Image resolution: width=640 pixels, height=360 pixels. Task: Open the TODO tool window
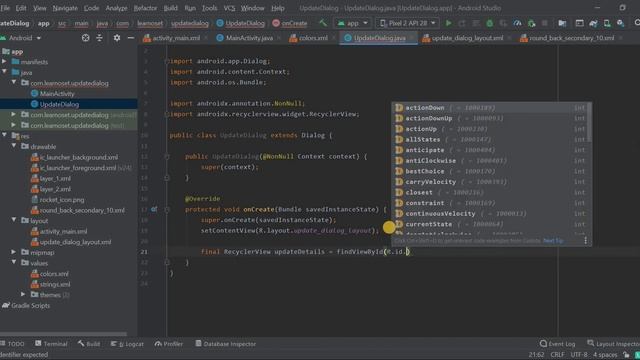pyautogui.click(x=12, y=344)
